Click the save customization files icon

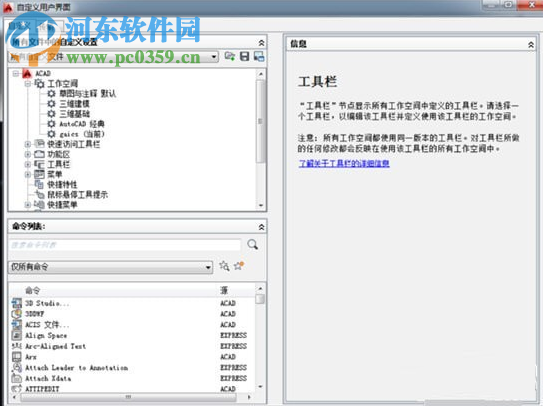coord(244,56)
